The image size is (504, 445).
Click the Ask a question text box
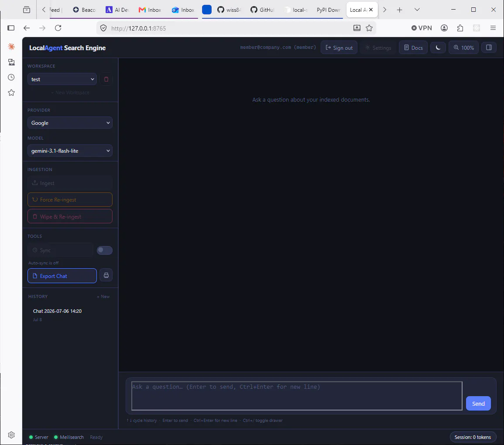[x=297, y=396]
